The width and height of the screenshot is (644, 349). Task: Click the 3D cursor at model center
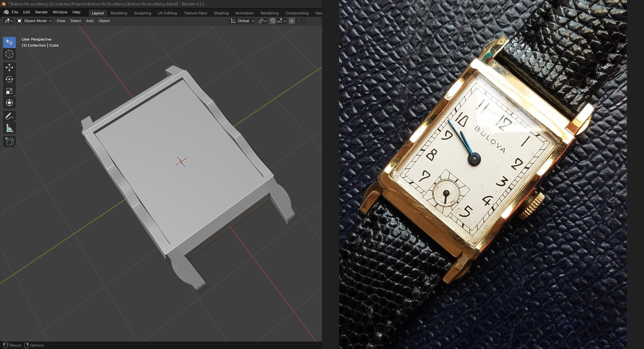(181, 162)
